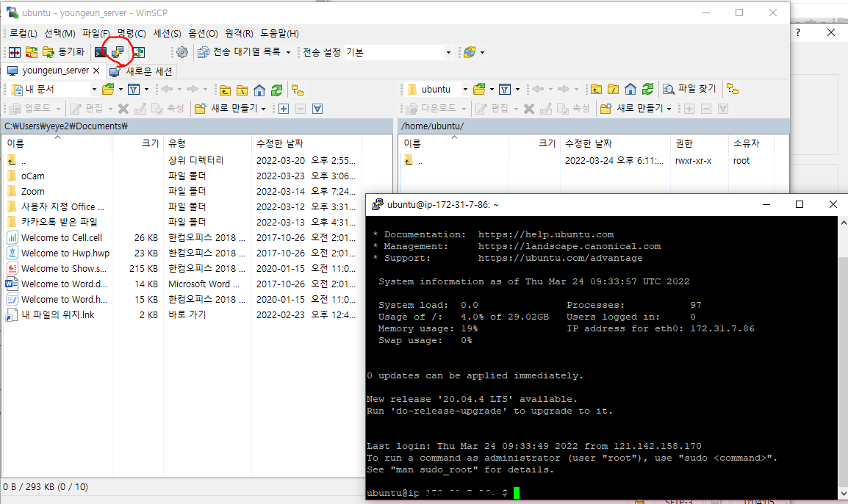848x504 pixels.
Task: Expand the remote filter dropdown arrow
Action: coord(517,89)
